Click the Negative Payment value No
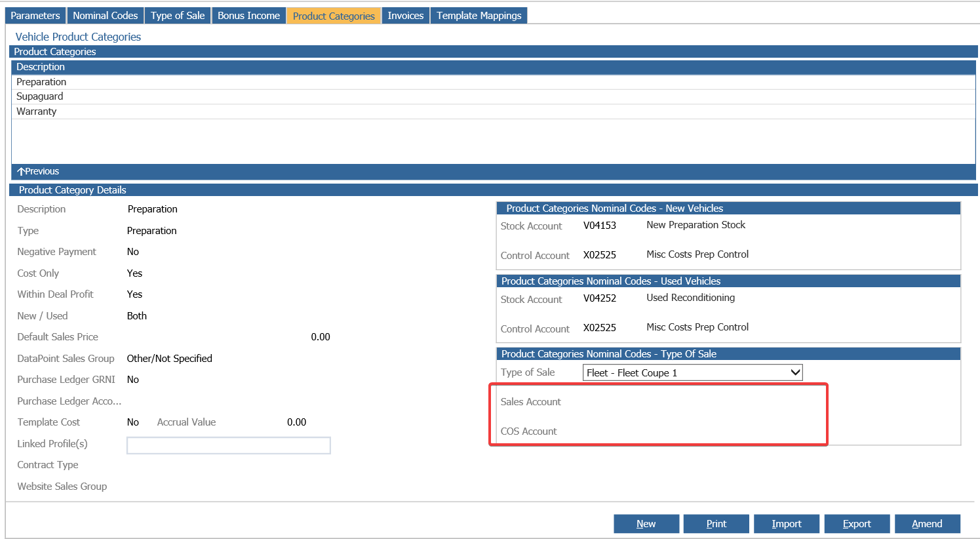Image resolution: width=980 pixels, height=539 pixels. point(133,252)
